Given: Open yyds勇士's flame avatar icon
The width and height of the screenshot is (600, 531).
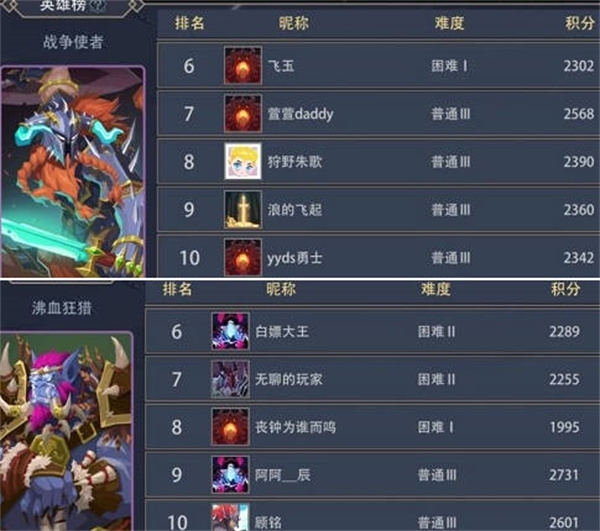Looking at the screenshot, I should 243,257.
